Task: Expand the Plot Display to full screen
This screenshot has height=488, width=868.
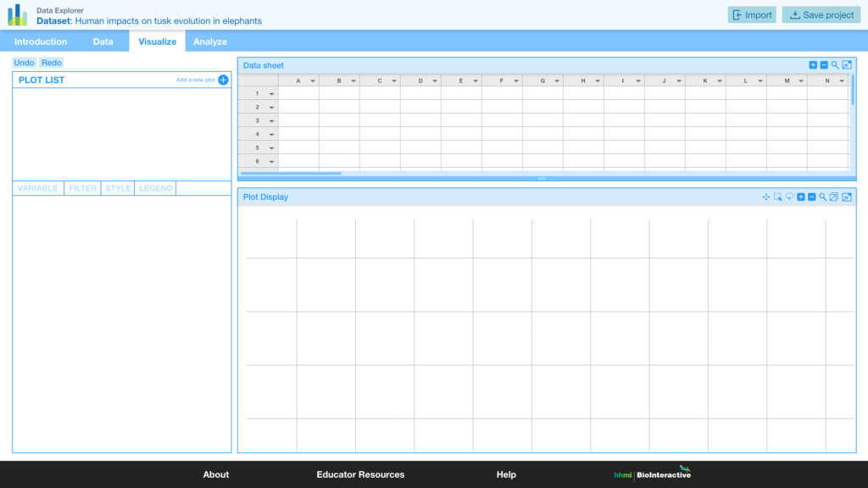Action: 847,196
